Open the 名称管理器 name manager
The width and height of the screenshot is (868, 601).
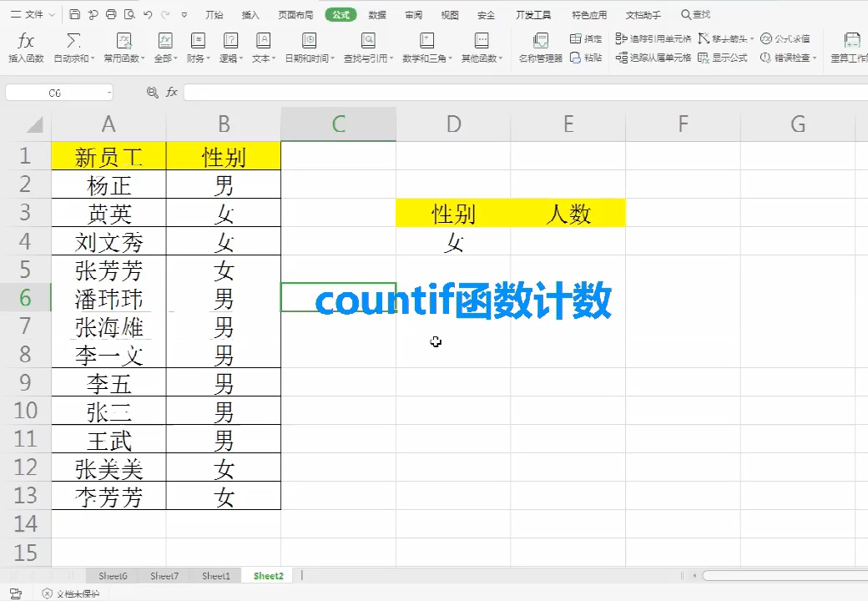click(540, 47)
